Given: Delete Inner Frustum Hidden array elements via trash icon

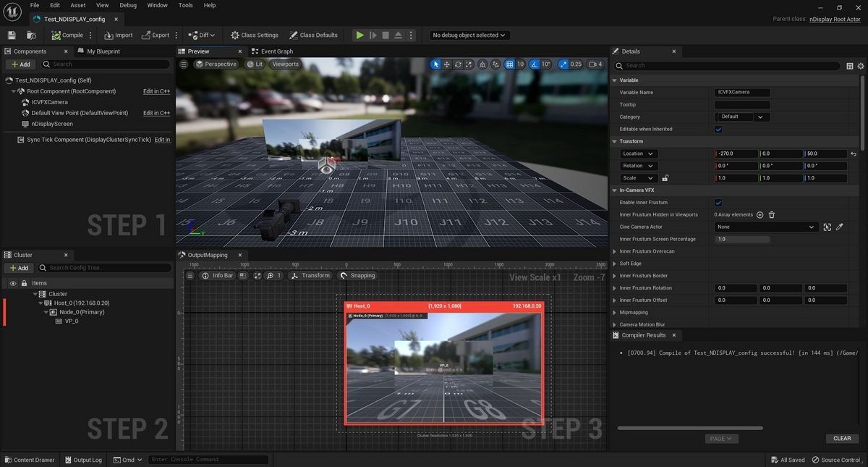Looking at the screenshot, I should click(772, 215).
